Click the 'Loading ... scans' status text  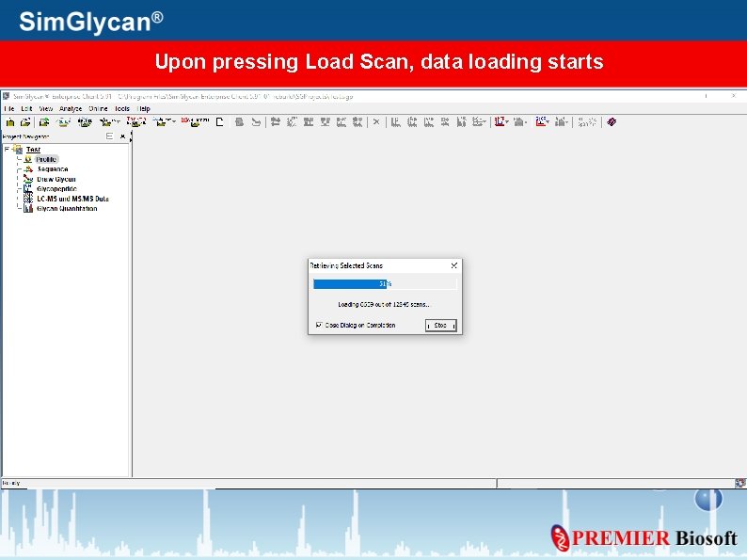coord(384,305)
